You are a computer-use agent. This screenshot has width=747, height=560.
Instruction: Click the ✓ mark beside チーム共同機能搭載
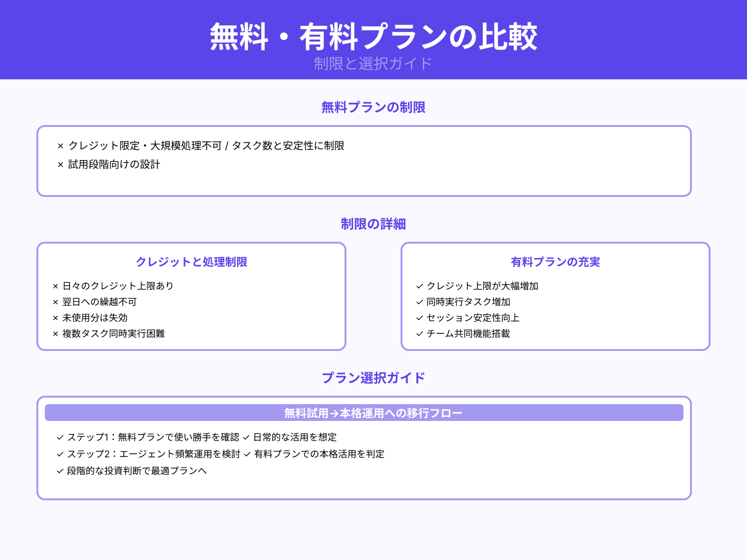418,334
